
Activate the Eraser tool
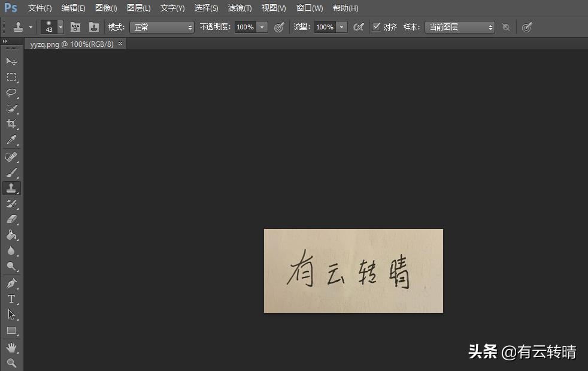click(x=11, y=219)
